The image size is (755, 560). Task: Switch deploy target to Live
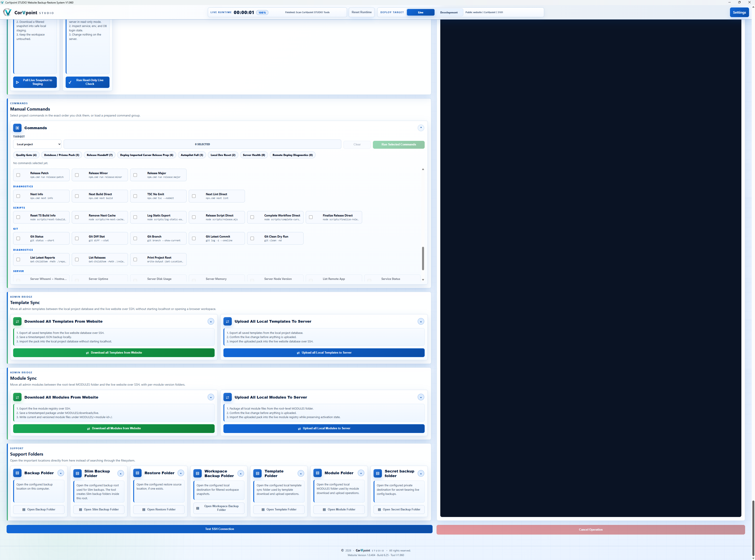pyautogui.click(x=421, y=13)
